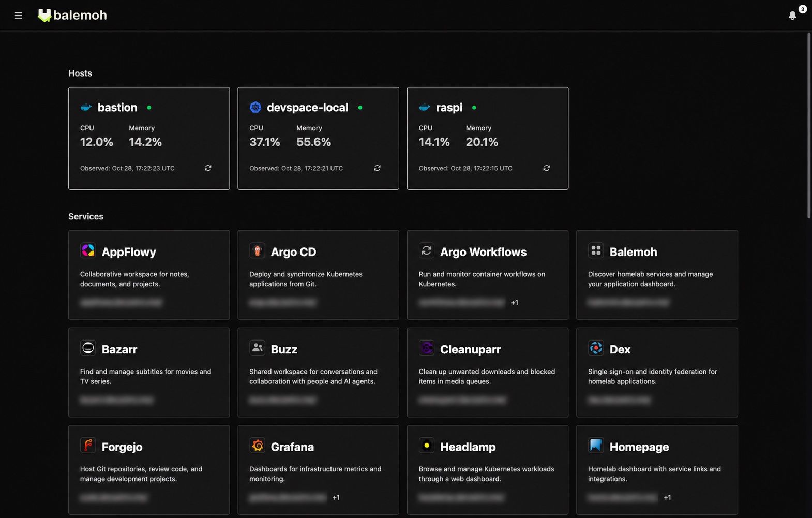Click the Dex service icon

(596, 348)
